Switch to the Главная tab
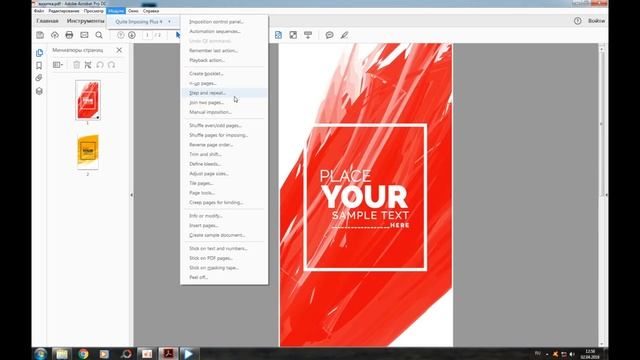 [x=47, y=21]
